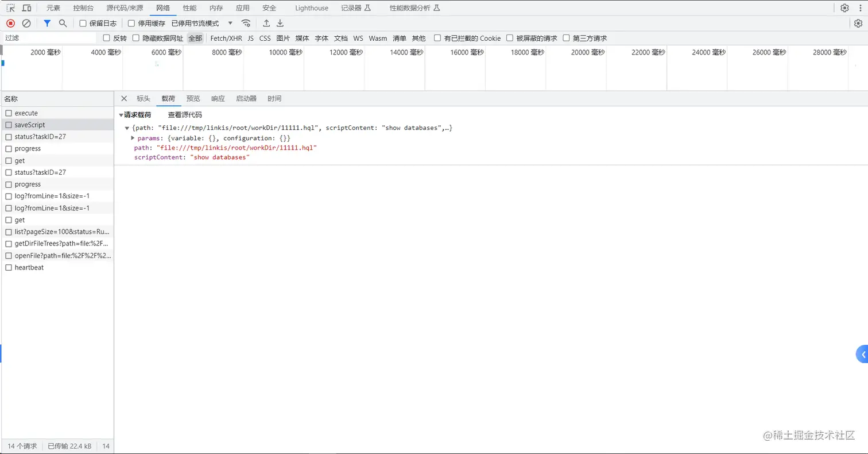Collapse the root payload object arrow
The width and height of the screenshot is (868, 454).
[127, 128]
